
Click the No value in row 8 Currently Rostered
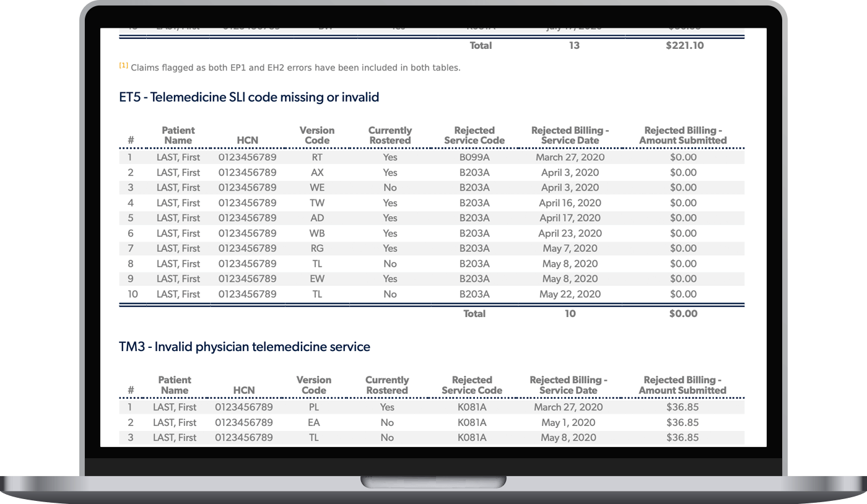pos(390,264)
